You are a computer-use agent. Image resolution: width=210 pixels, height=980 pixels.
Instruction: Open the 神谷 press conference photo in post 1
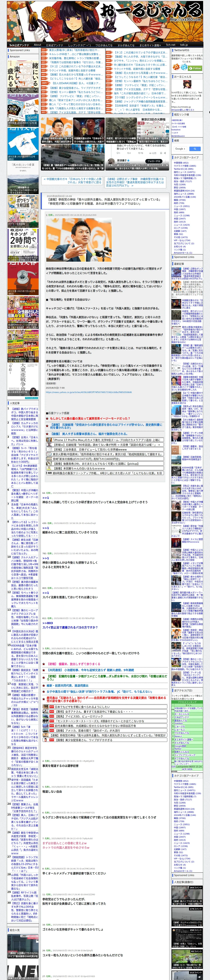[x=79, y=240]
